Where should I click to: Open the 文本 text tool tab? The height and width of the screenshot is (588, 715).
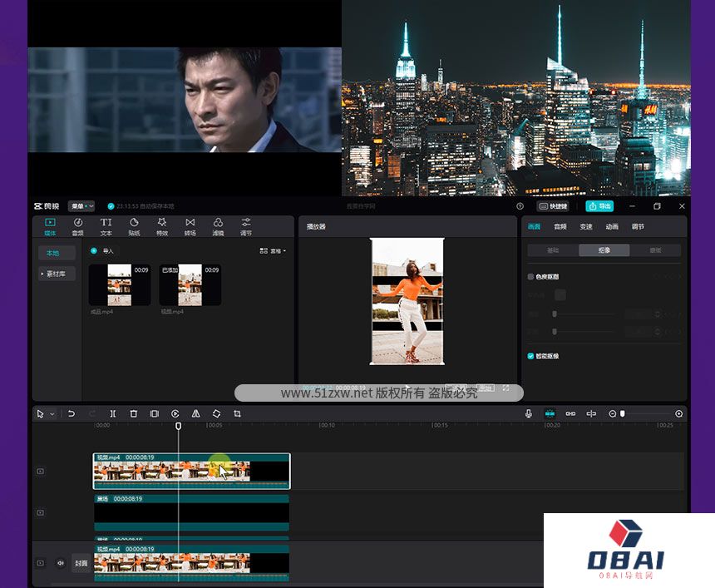[106, 227]
